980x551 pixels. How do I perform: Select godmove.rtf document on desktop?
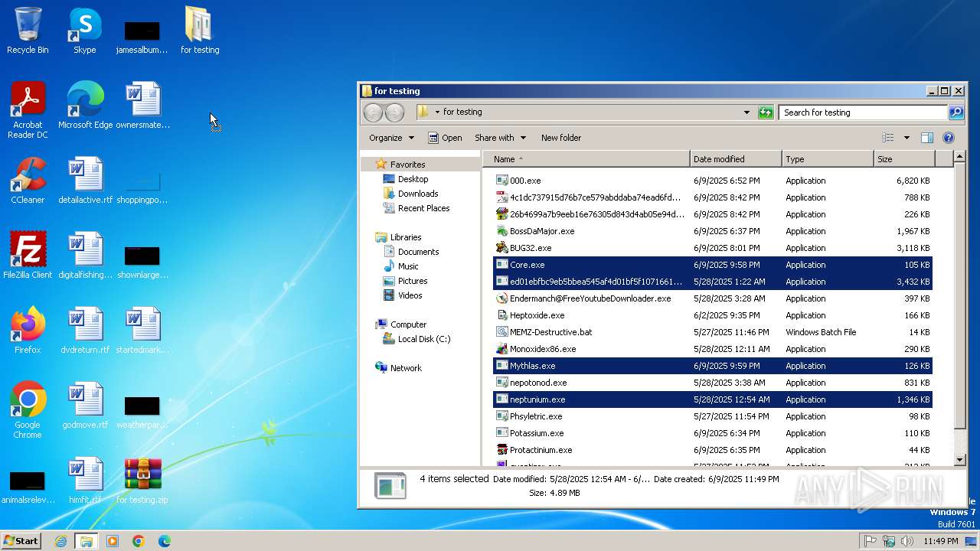click(85, 406)
